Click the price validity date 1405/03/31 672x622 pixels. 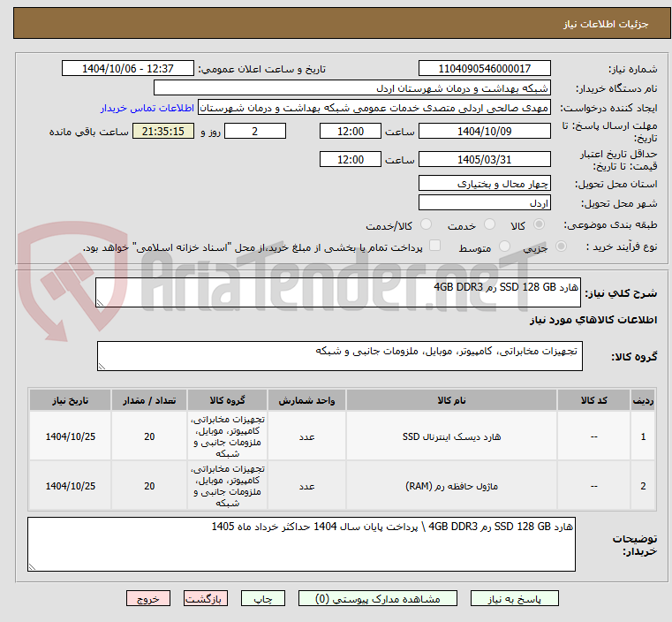(484, 159)
